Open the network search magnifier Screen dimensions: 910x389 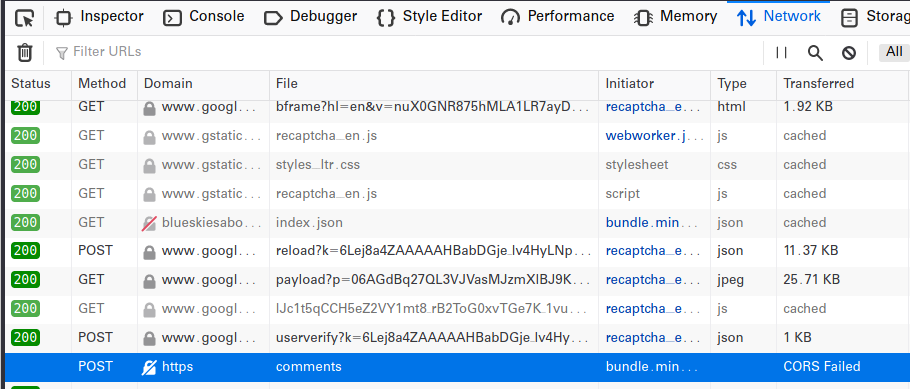pyautogui.click(x=815, y=53)
